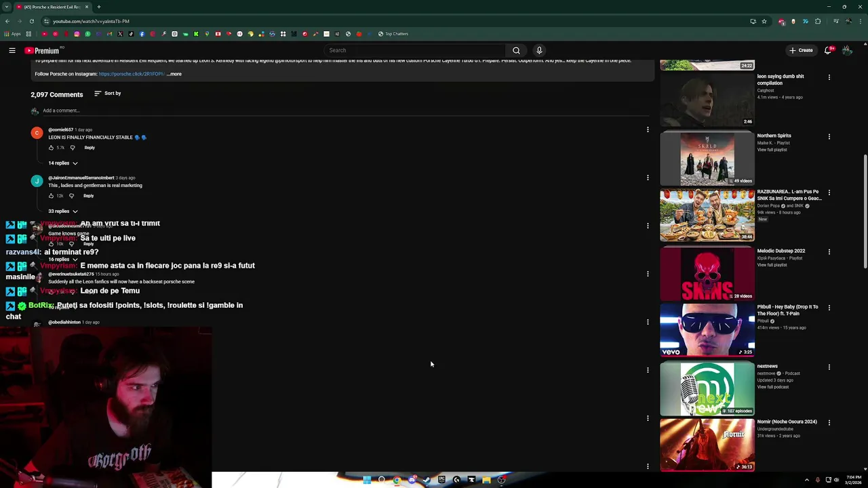Image resolution: width=868 pixels, height=488 pixels.
Task: Open Chrome extensions puzzle icon
Action: [x=818, y=21]
